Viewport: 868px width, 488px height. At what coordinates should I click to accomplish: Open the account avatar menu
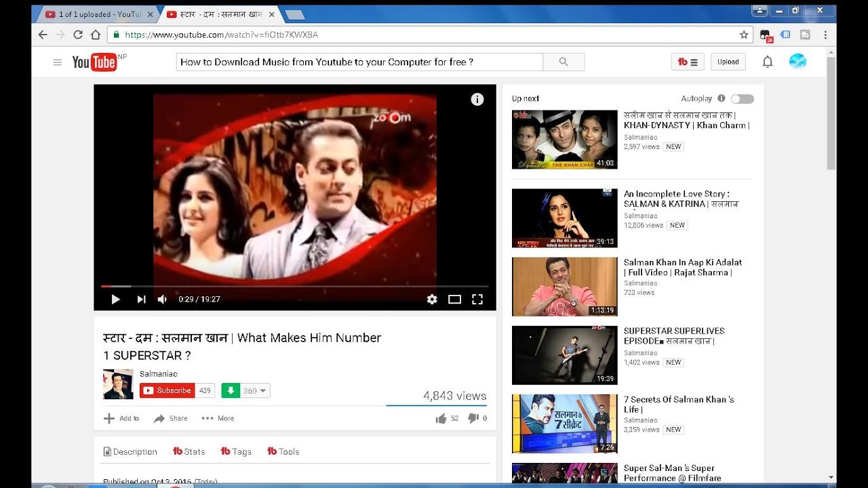[797, 62]
